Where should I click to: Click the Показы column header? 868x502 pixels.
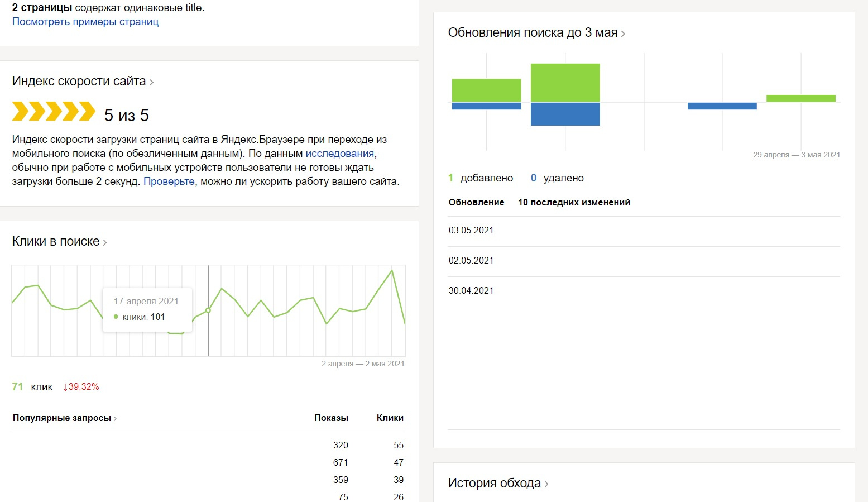point(331,418)
